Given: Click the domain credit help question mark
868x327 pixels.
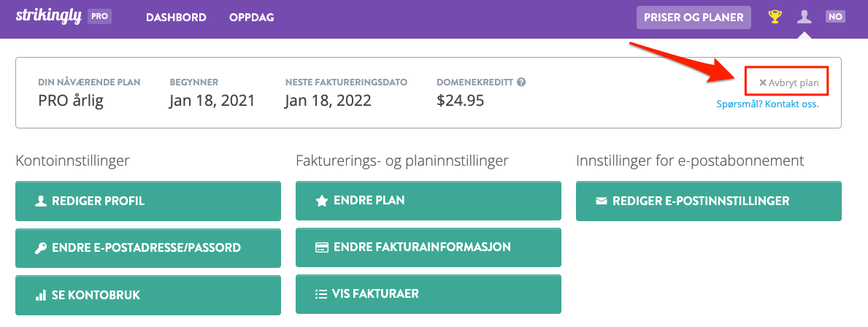Looking at the screenshot, I should [521, 82].
